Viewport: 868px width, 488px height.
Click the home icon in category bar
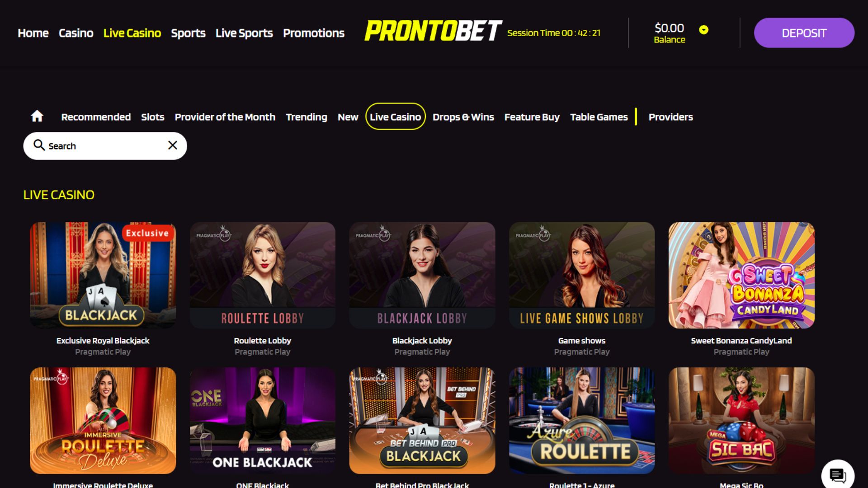[x=37, y=117]
